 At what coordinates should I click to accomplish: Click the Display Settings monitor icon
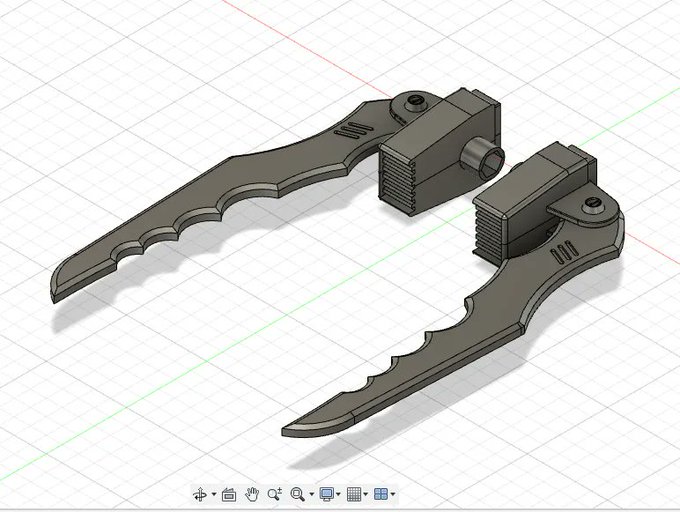point(326,494)
